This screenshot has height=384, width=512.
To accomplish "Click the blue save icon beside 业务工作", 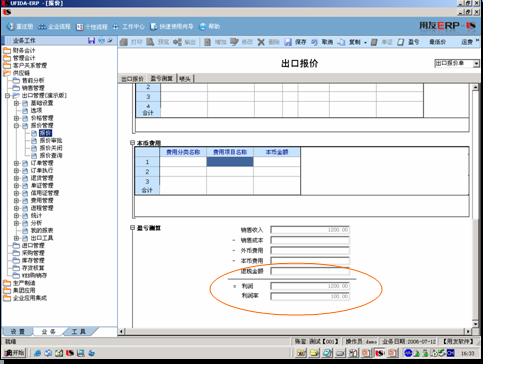I will pos(91,41).
